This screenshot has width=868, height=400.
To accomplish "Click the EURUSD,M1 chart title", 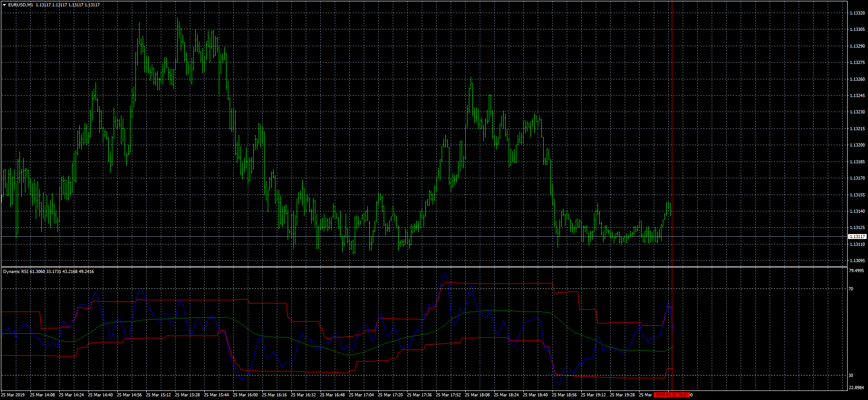I will click(20, 5).
